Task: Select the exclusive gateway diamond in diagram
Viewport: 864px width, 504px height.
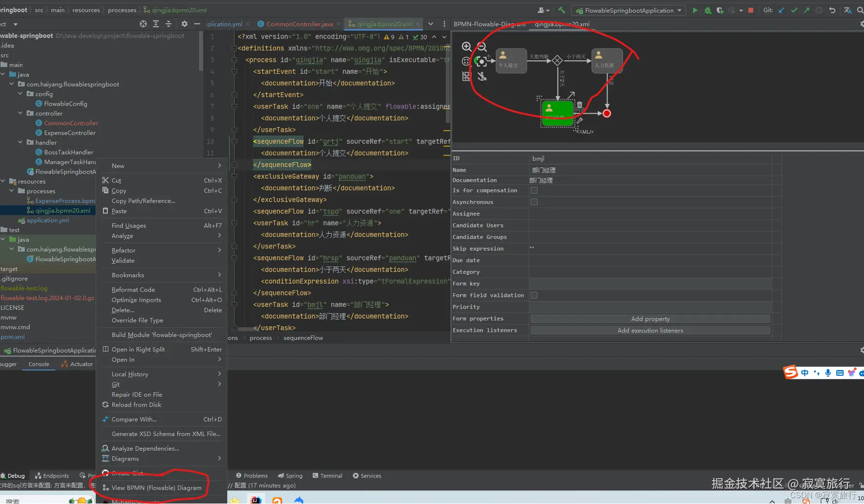Action: [x=557, y=60]
